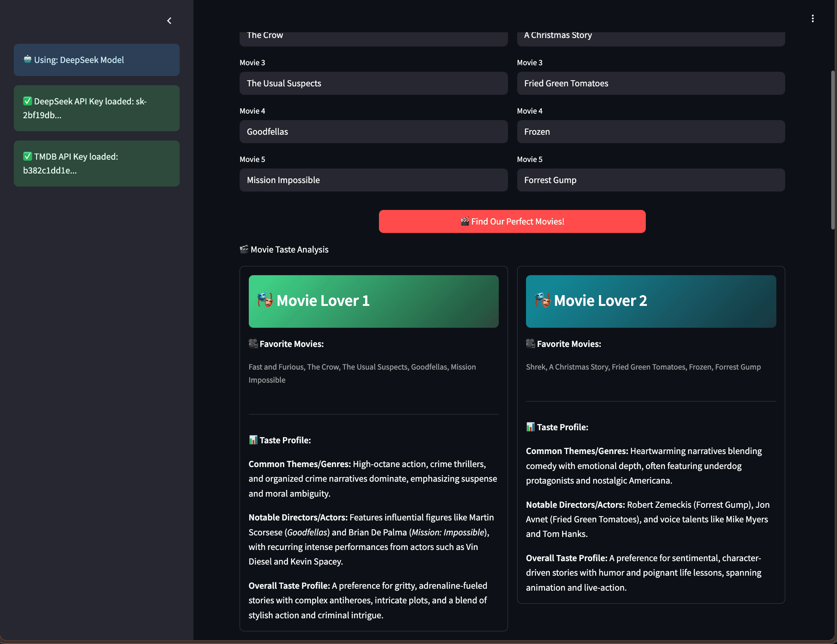Image resolution: width=837 pixels, height=644 pixels.
Task: Click the camera icon beside left Favorite Movies
Action: 253,344
